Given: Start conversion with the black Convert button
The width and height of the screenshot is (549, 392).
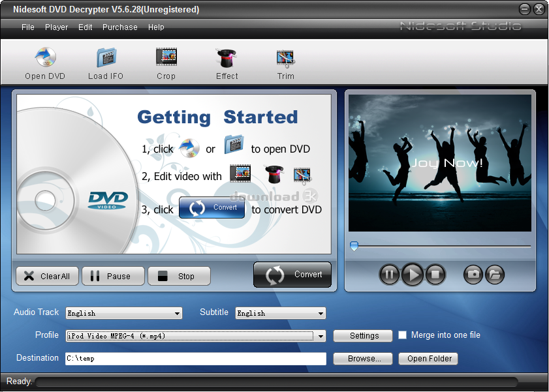Looking at the screenshot, I should (292, 275).
